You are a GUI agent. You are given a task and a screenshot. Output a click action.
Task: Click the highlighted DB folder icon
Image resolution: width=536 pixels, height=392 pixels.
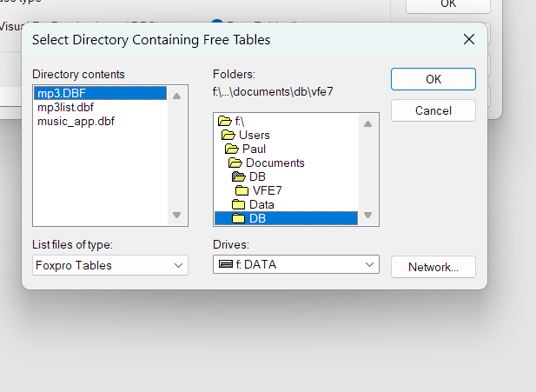coord(239,218)
